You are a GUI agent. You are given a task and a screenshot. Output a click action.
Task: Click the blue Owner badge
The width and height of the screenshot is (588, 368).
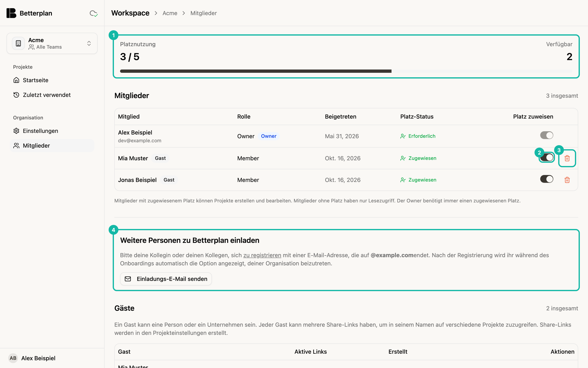268,136
